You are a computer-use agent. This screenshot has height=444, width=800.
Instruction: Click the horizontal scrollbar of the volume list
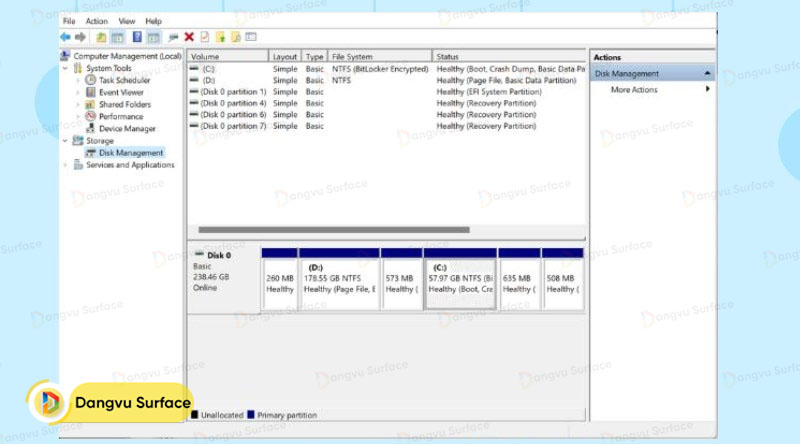[x=334, y=230]
